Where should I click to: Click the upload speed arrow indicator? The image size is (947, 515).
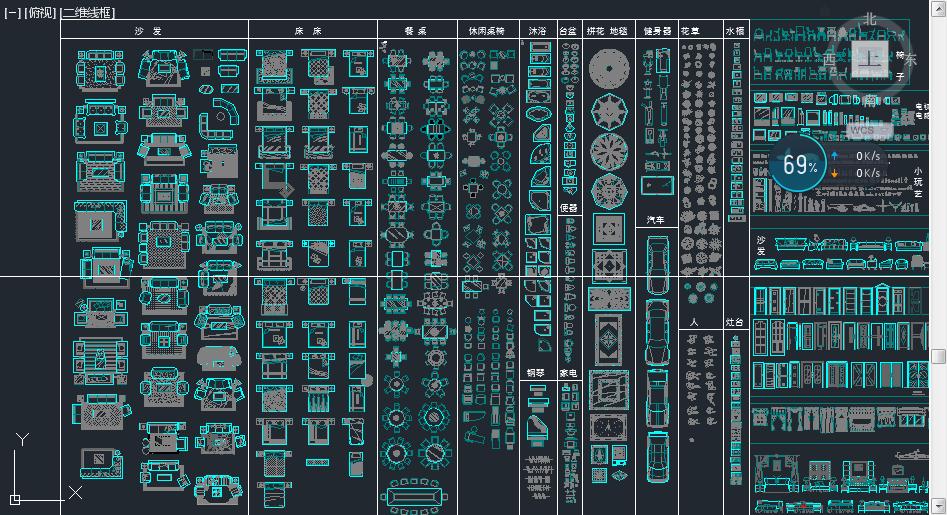point(835,156)
